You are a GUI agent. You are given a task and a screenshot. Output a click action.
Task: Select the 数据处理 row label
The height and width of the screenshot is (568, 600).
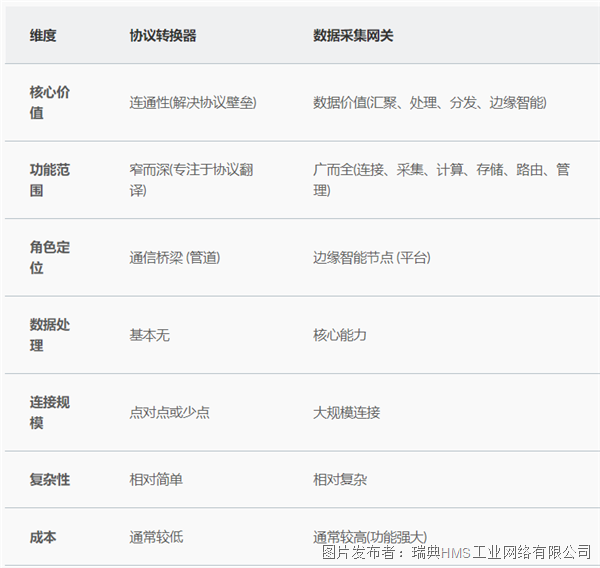49,335
